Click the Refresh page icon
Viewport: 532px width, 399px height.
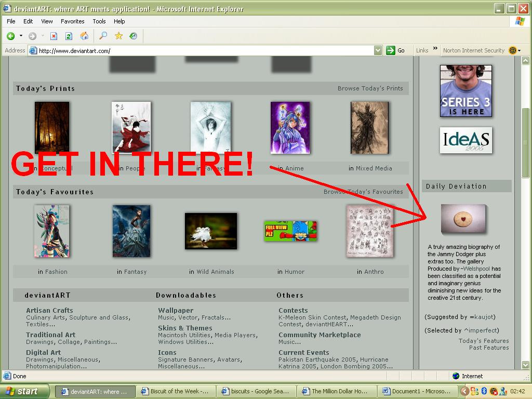[x=69, y=36]
